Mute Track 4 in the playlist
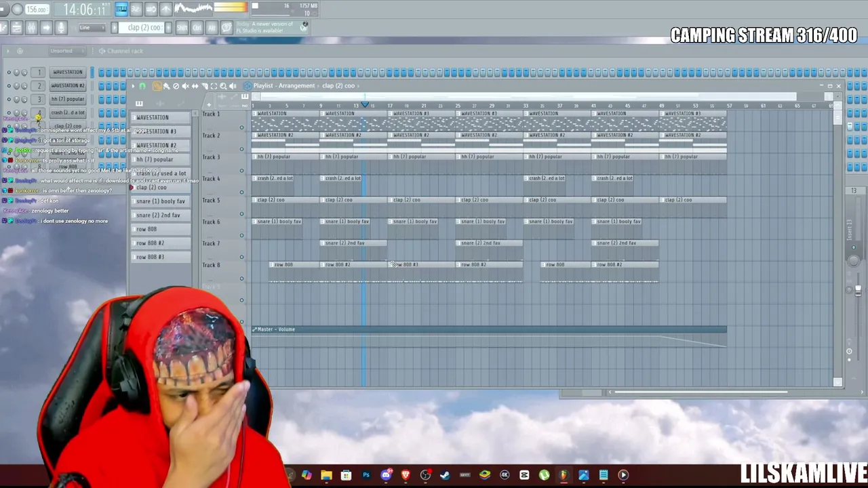868x488 pixels. tap(241, 192)
